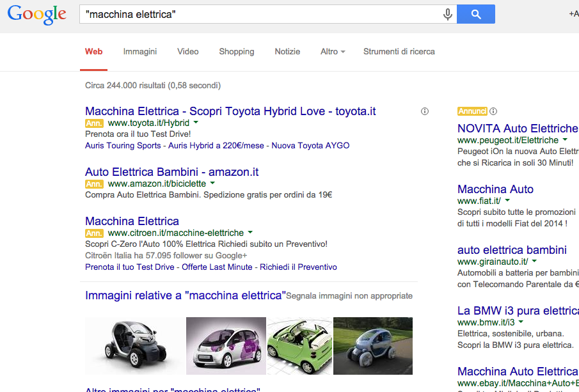
Task: Open the white and purple car thumbnail
Action: click(225, 345)
